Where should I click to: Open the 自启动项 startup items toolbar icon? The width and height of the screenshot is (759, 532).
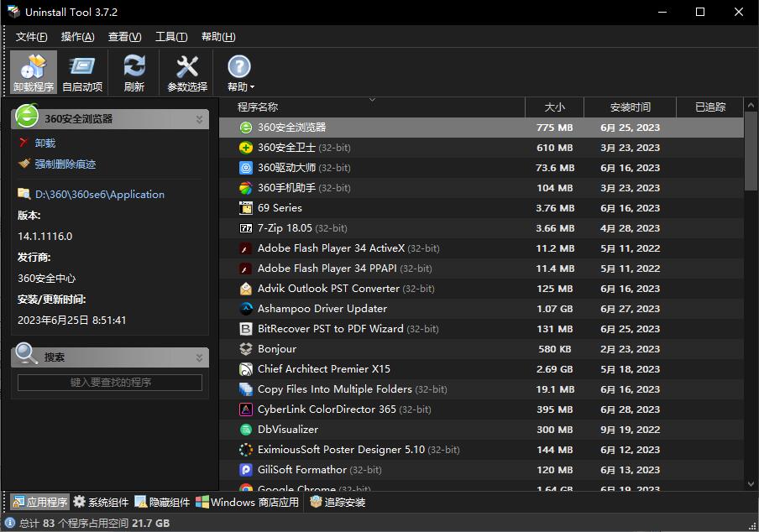coord(82,67)
